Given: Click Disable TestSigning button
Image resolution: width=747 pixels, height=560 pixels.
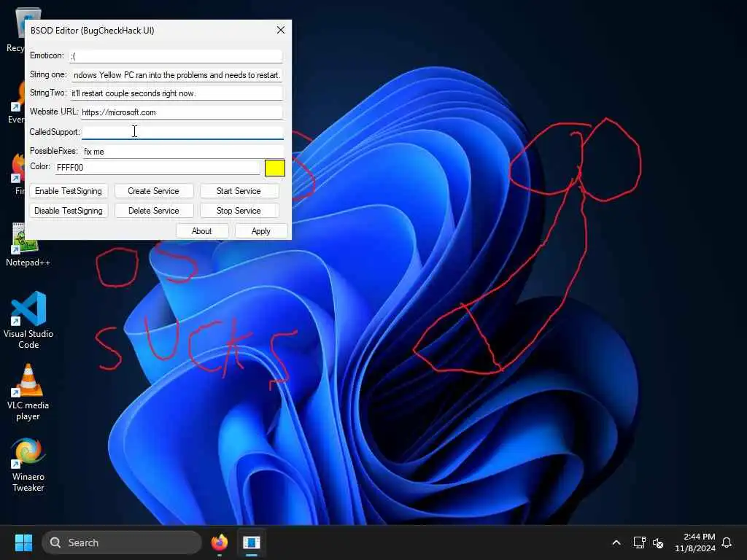Looking at the screenshot, I should pos(69,211).
